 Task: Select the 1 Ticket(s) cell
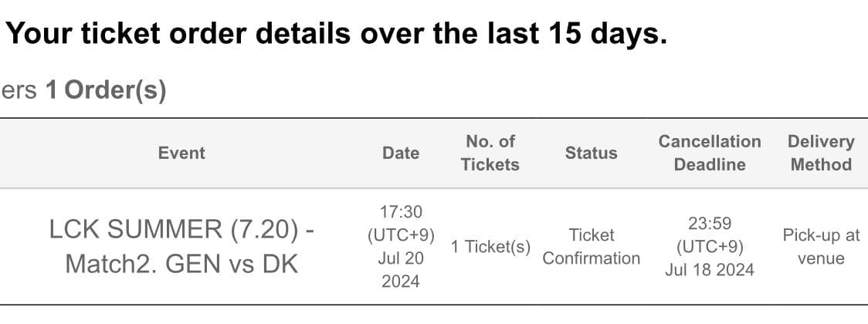[x=490, y=247]
